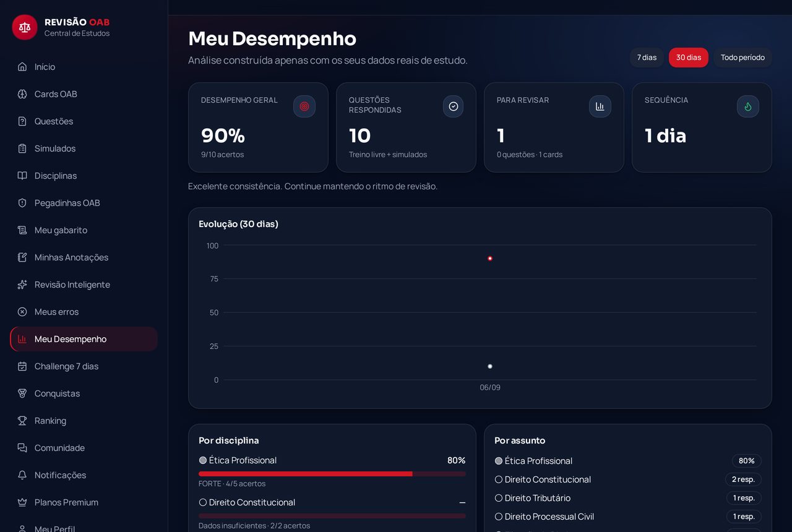Open the Ranking page

(x=84, y=421)
